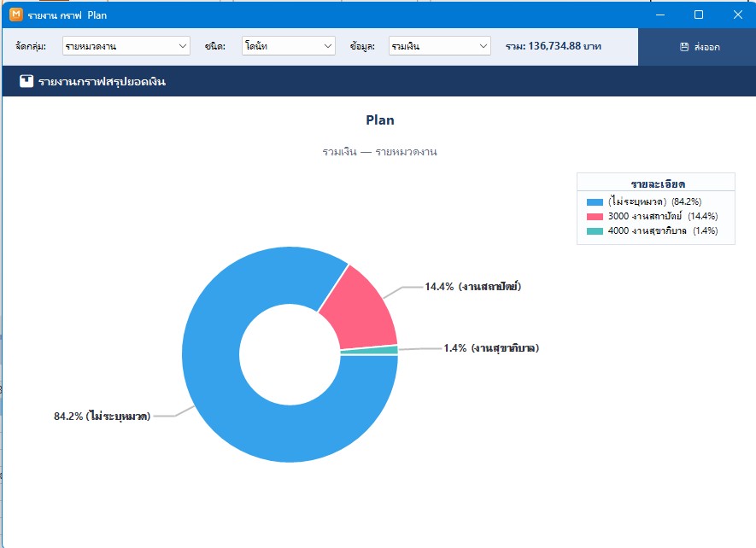Click the teal legend swatch for 4000 งานสุขาภิบาล
The height and width of the screenshot is (548, 756).
(595, 230)
